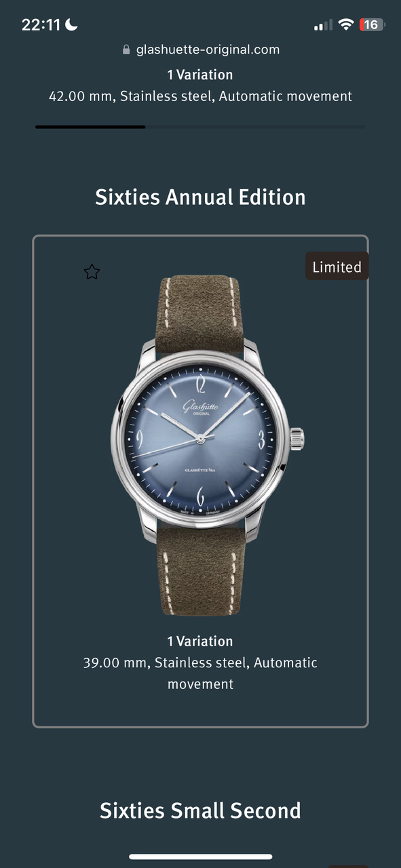Click the Limited badge on the watch card
Image resolution: width=401 pixels, height=868 pixels.
click(x=337, y=267)
